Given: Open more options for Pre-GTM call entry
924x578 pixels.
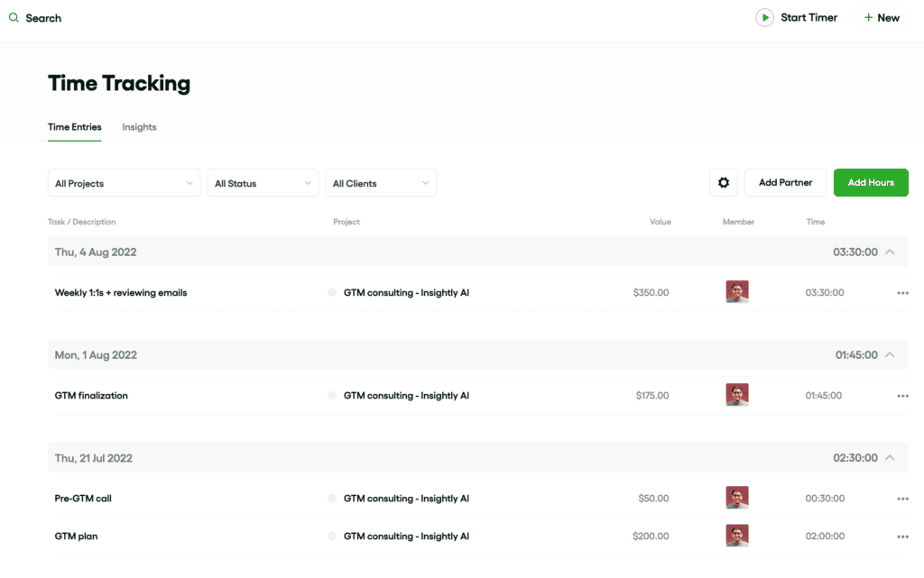Looking at the screenshot, I should [x=902, y=500].
